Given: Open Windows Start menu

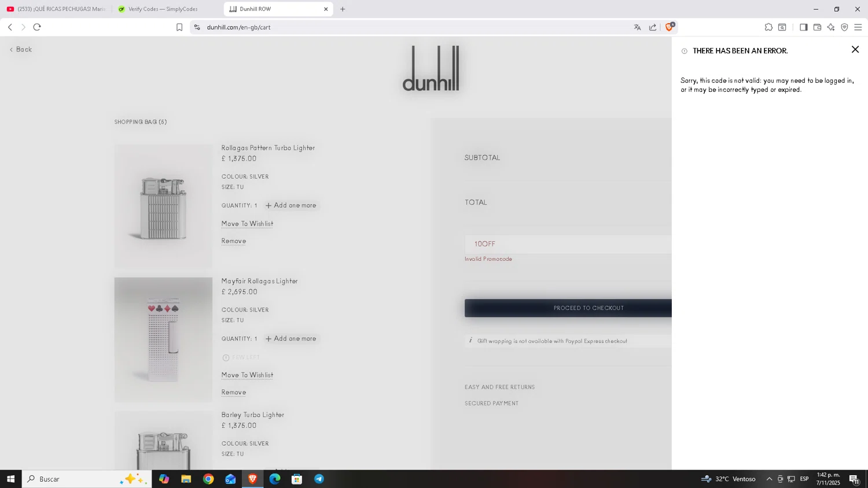Looking at the screenshot, I should tap(10, 479).
